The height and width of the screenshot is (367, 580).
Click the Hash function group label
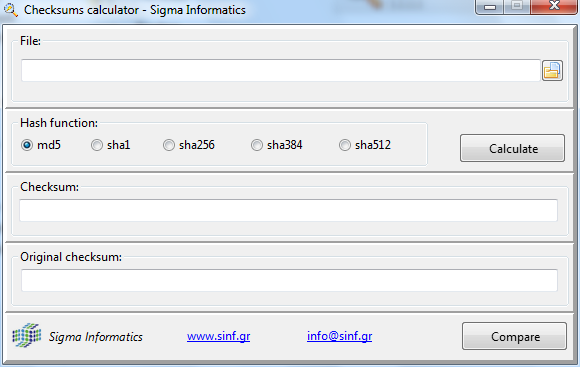pos(59,123)
